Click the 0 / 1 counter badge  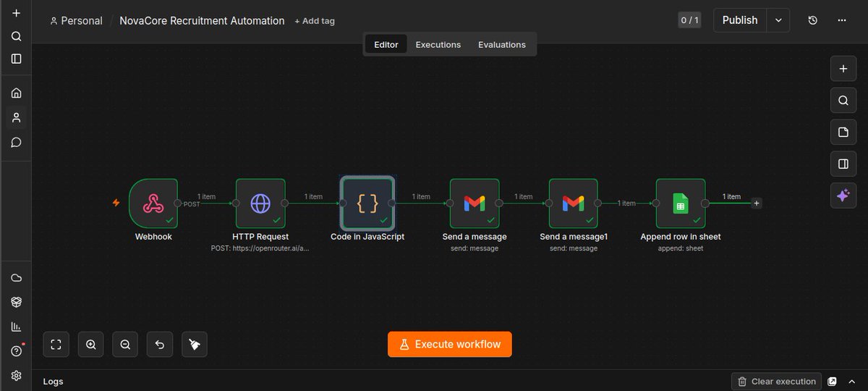[x=689, y=20]
